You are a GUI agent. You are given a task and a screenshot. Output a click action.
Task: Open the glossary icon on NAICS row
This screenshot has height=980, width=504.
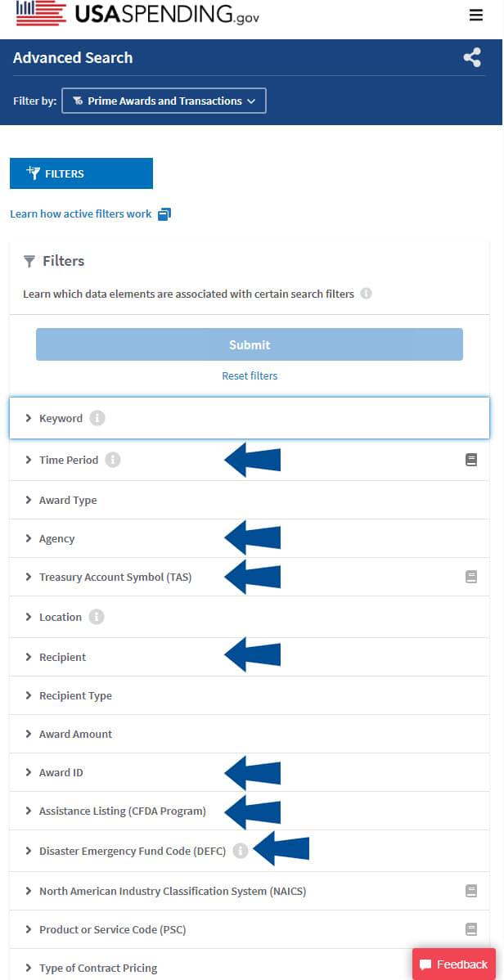coord(471,891)
